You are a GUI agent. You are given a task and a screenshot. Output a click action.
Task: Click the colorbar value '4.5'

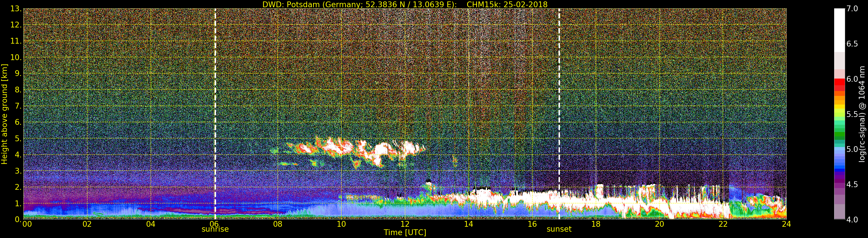coord(852,185)
